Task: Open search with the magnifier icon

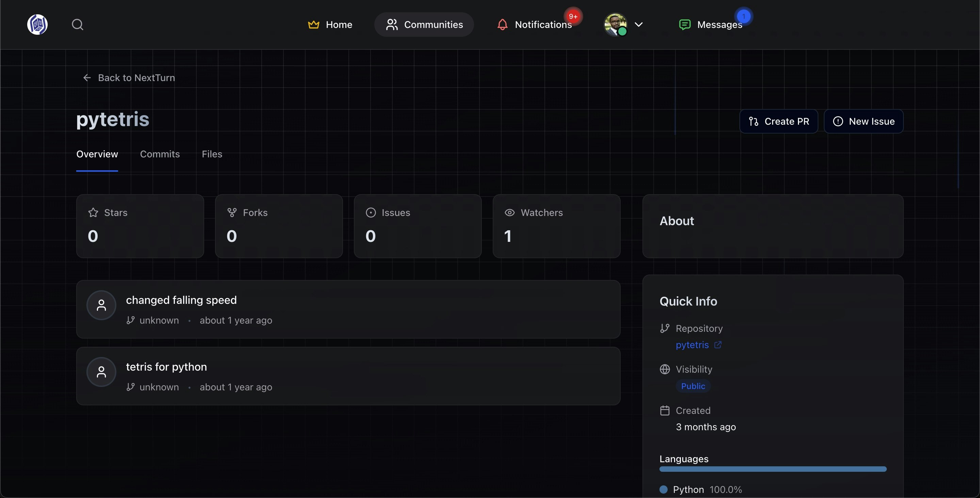Action: [x=78, y=25]
